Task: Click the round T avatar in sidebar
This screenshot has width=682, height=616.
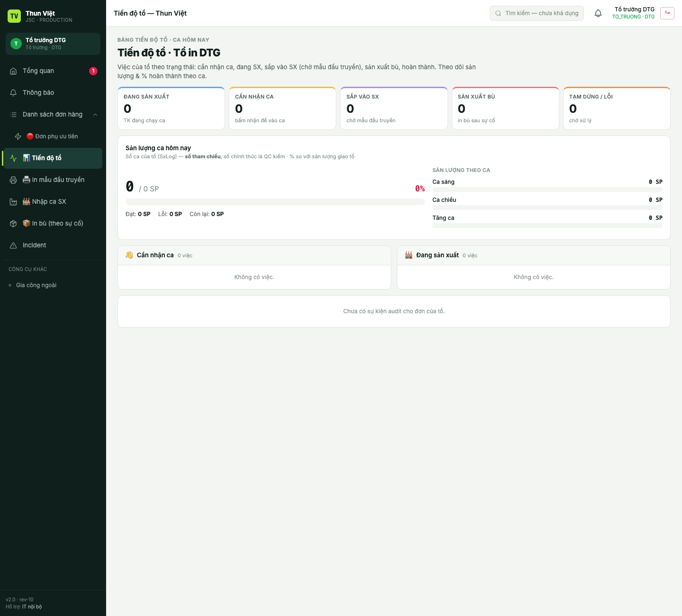Action: pyautogui.click(x=16, y=44)
